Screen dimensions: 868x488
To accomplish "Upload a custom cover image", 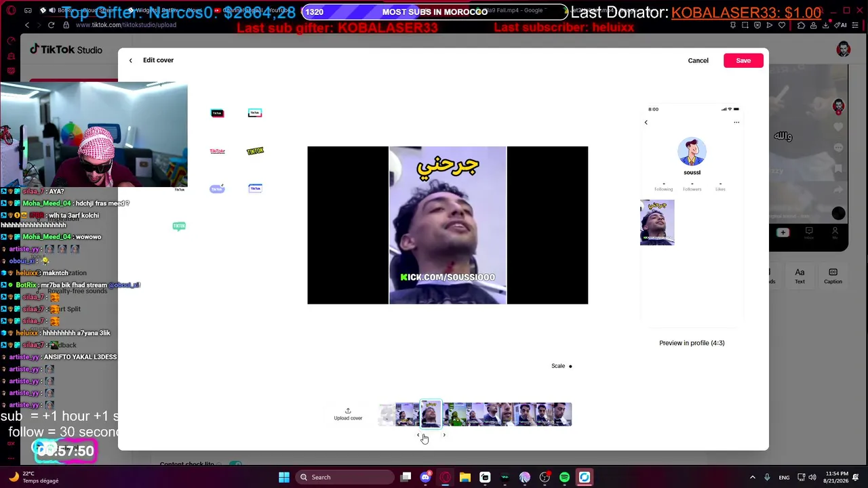I will (348, 414).
